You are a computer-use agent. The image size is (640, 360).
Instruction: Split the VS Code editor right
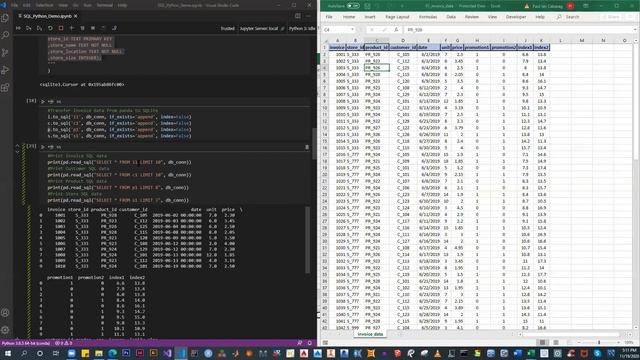(298, 16)
